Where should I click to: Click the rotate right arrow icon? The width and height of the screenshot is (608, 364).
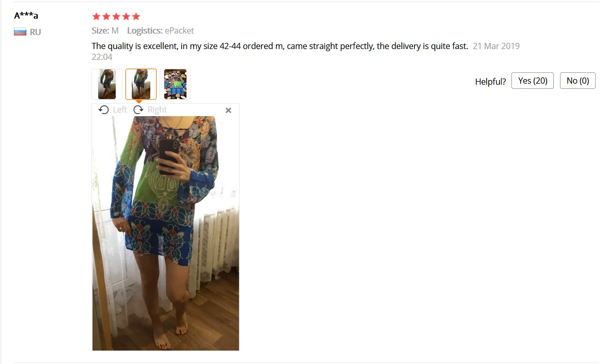[138, 109]
